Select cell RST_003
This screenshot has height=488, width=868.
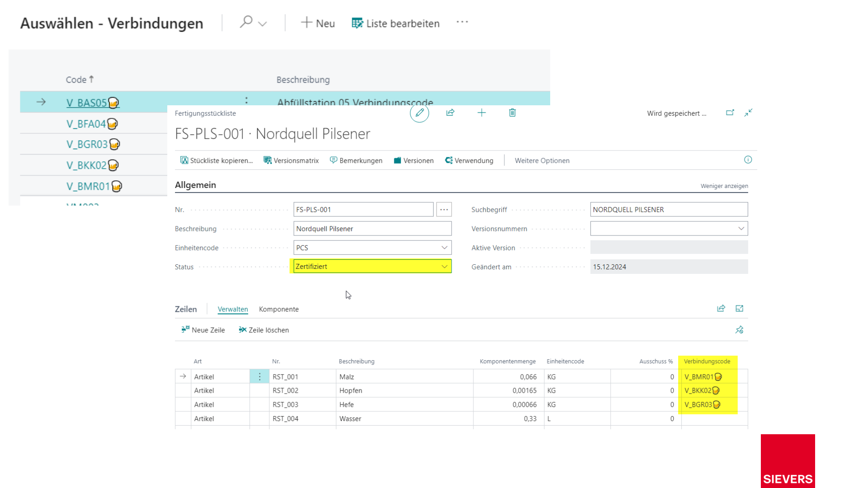coord(302,404)
